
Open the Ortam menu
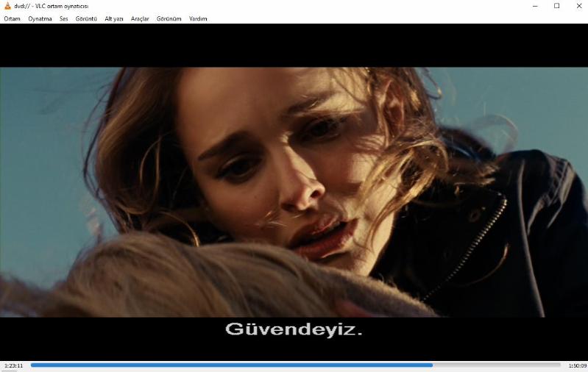(12, 18)
